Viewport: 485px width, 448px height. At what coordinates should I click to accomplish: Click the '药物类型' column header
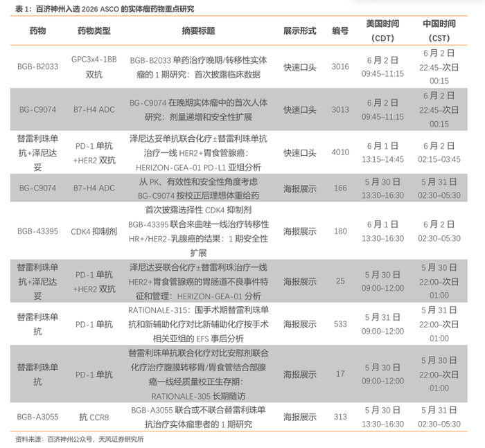click(x=94, y=31)
